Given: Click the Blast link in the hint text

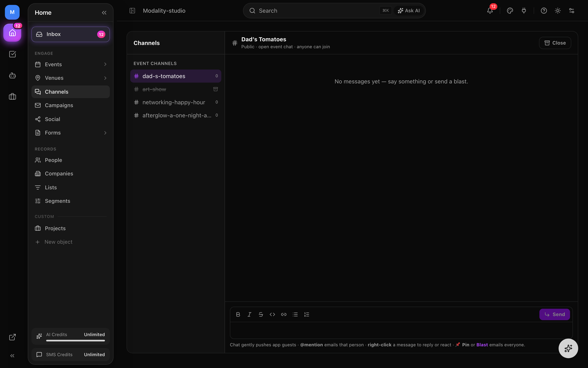Looking at the screenshot, I should pos(482,345).
